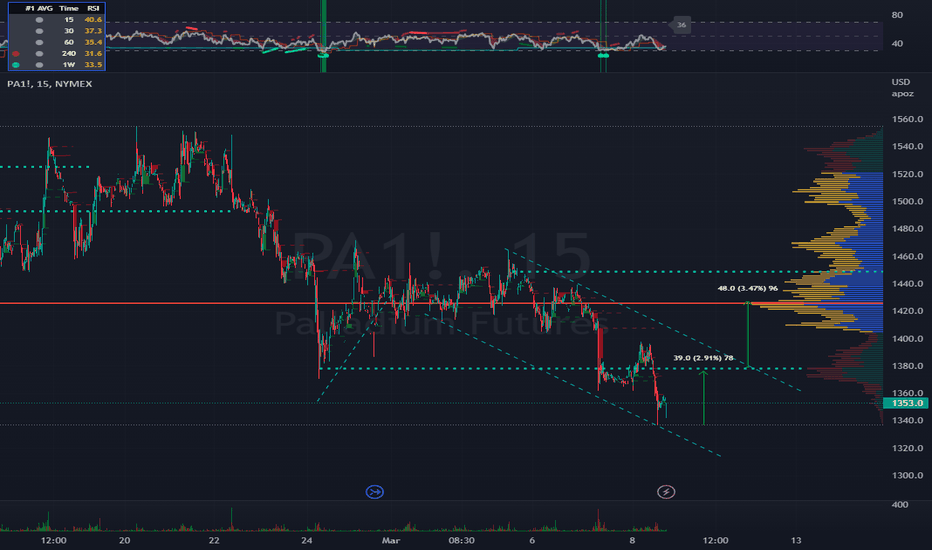This screenshot has width=932, height=550.
Task: Click the gray AVG dot in row 30
Action: [39, 31]
